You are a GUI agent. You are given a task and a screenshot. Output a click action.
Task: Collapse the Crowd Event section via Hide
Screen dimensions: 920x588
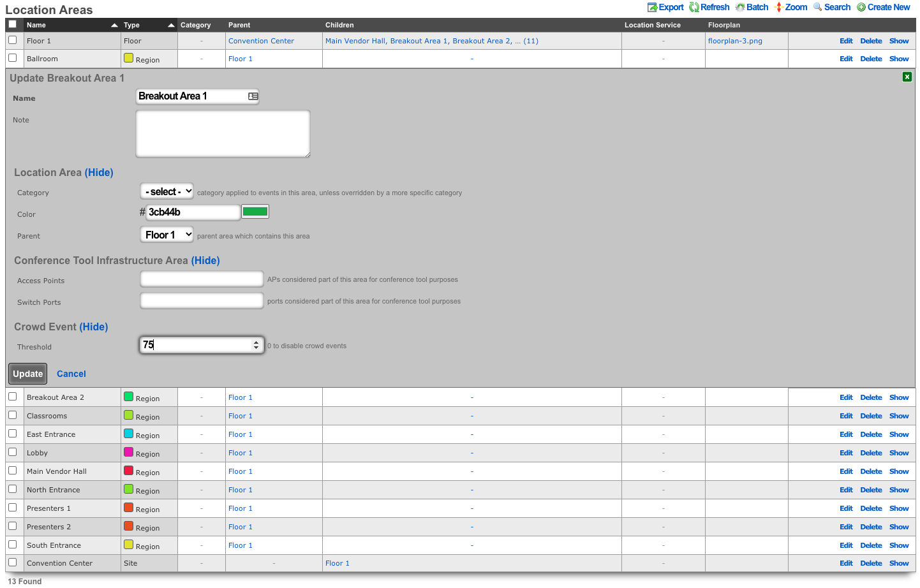pos(93,327)
